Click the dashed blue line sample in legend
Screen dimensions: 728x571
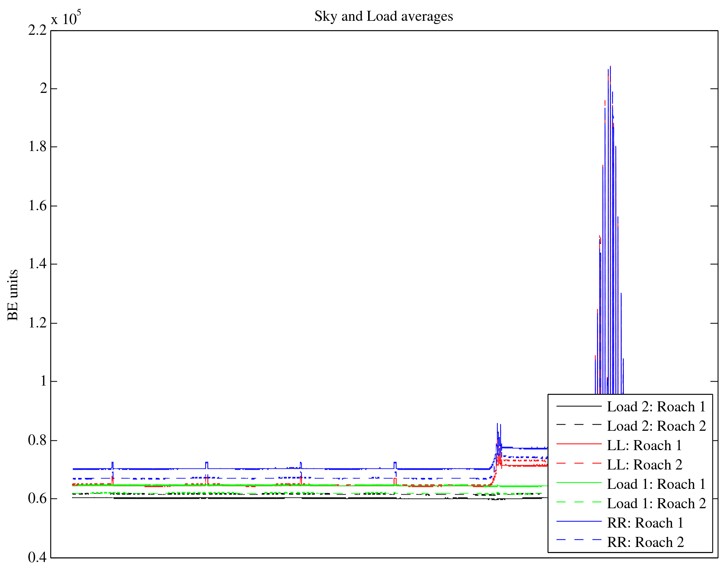[579, 539]
